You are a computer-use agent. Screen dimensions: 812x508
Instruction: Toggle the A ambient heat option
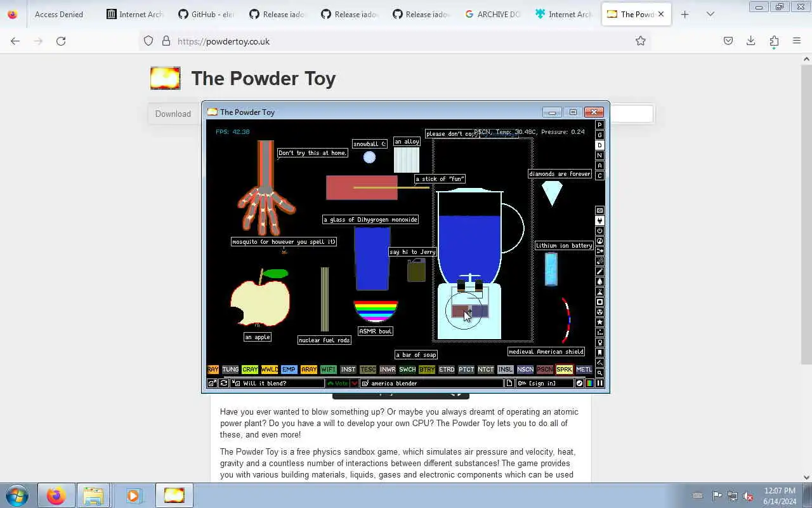(599, 165)
